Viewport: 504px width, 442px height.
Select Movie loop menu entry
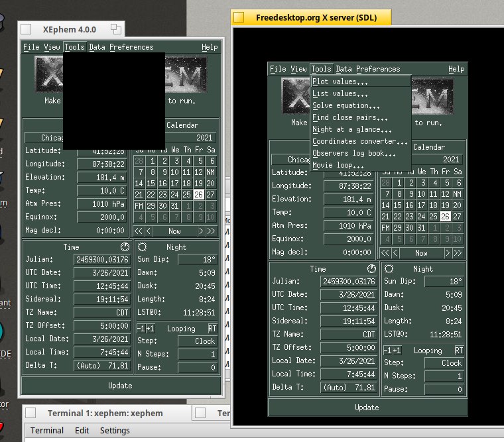[x=361, y=165]
